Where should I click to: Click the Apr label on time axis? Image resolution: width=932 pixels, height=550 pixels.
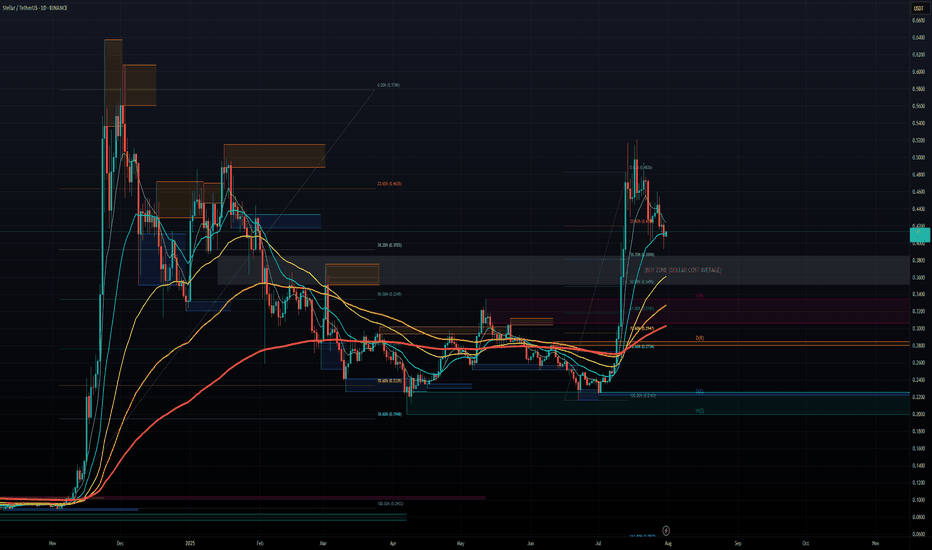pos(393,543)
